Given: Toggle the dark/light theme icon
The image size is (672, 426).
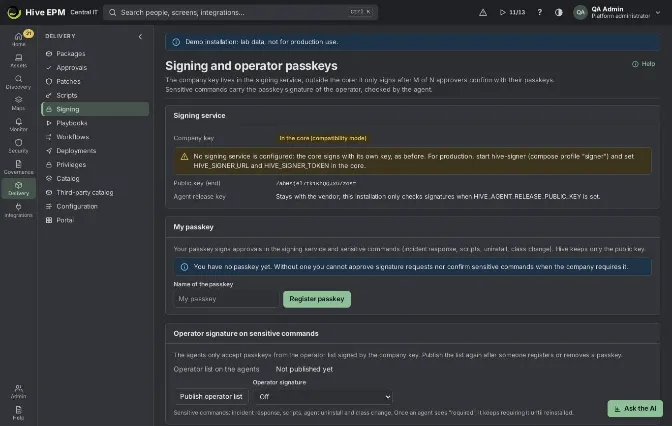Looking at the screenshot, I should [x=558, y=12].
